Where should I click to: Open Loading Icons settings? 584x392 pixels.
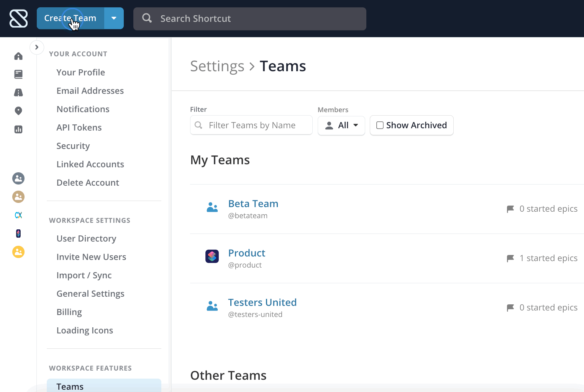[x=85, y=330]
